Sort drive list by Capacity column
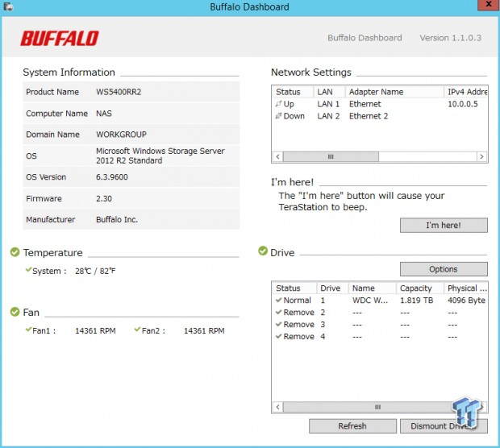500x448 pixels. pos(420,288)
